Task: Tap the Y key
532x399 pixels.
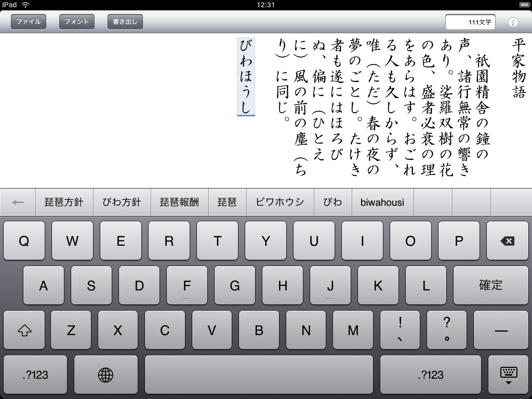Action: pyautogui.click(x=265, y=241)
